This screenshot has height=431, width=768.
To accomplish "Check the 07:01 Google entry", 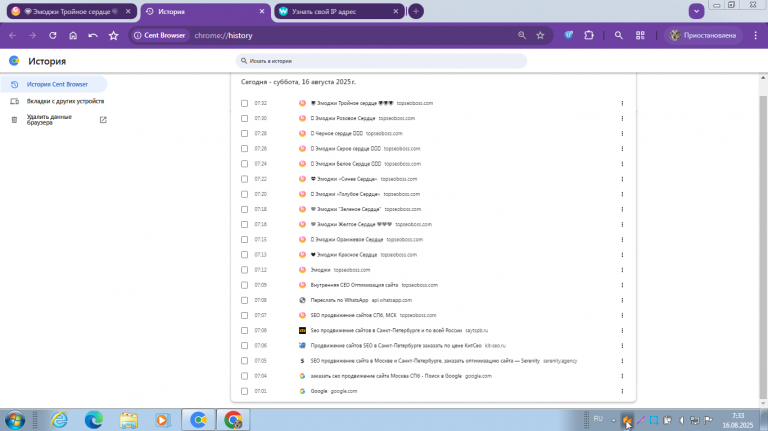I will point(244,391).
